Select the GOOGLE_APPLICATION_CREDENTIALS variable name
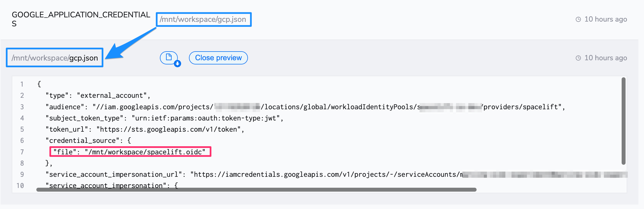The image size is (644, 209). click(x=81, y=19)
